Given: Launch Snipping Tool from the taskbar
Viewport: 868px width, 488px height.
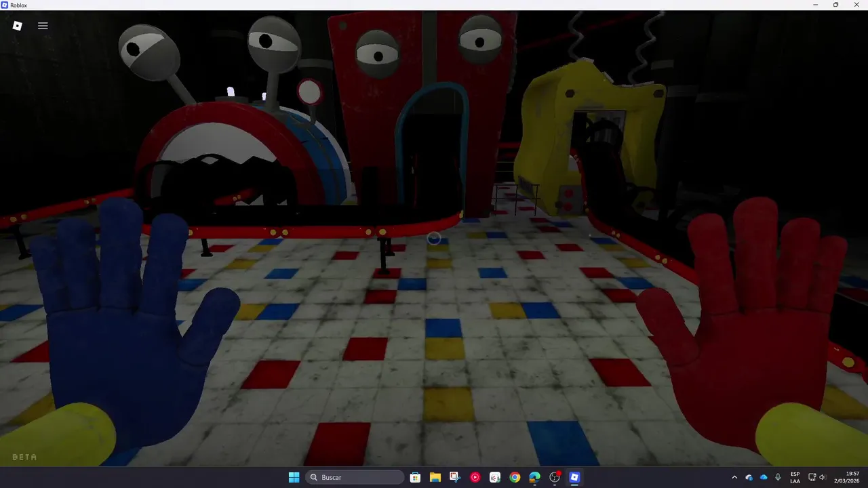Looking at the screenshot, I should (454, 477).
